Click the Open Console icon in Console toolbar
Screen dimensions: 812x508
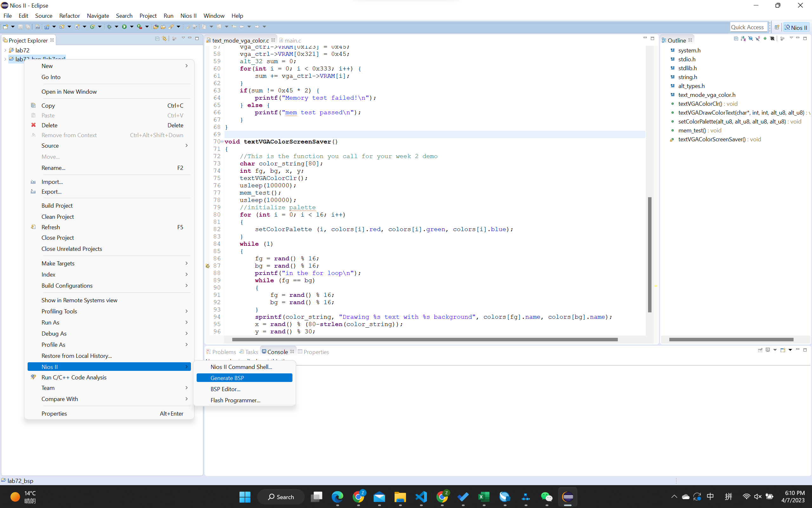click(783, 350)
